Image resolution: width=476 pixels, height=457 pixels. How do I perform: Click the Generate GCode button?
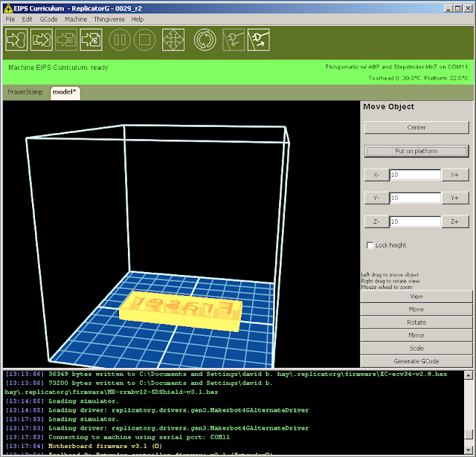(x=416, y=361)
